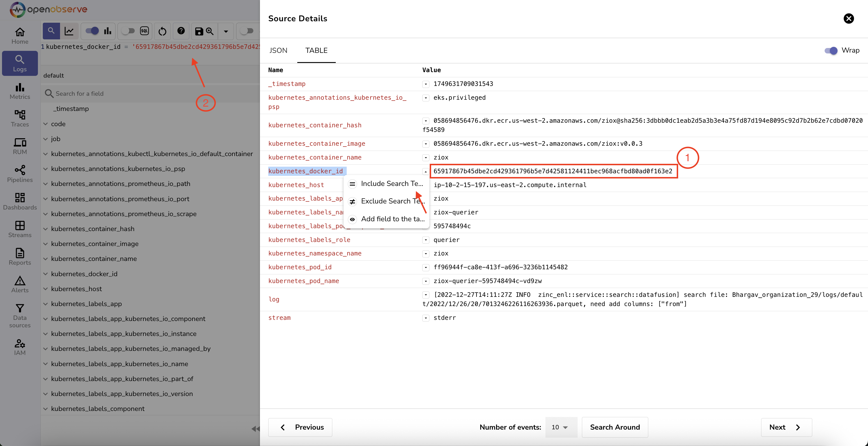Expand the code field
This screenshot has width=868, height=446.
[x=45, y=124]
